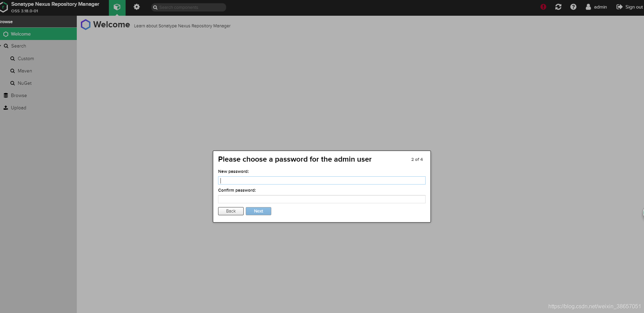The height and width of the screenshot is (313, 644).
Task: Click the New password field
Action: (x=321, y=180)
